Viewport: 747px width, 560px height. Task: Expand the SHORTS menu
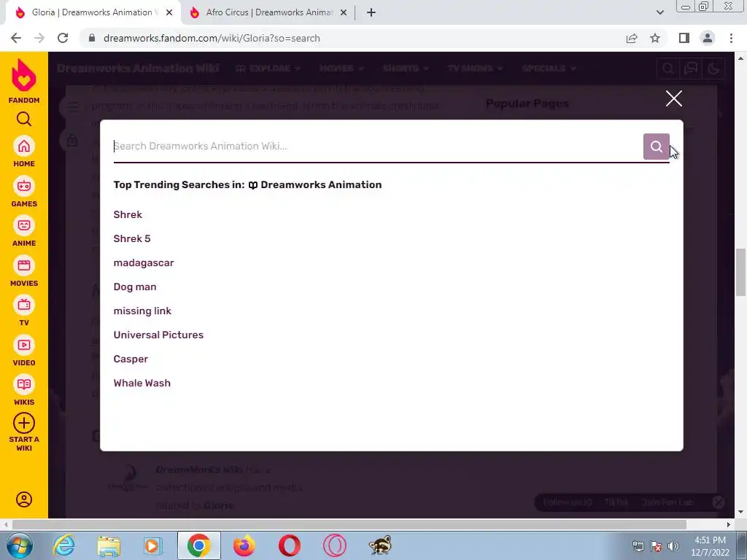point(406,68)
